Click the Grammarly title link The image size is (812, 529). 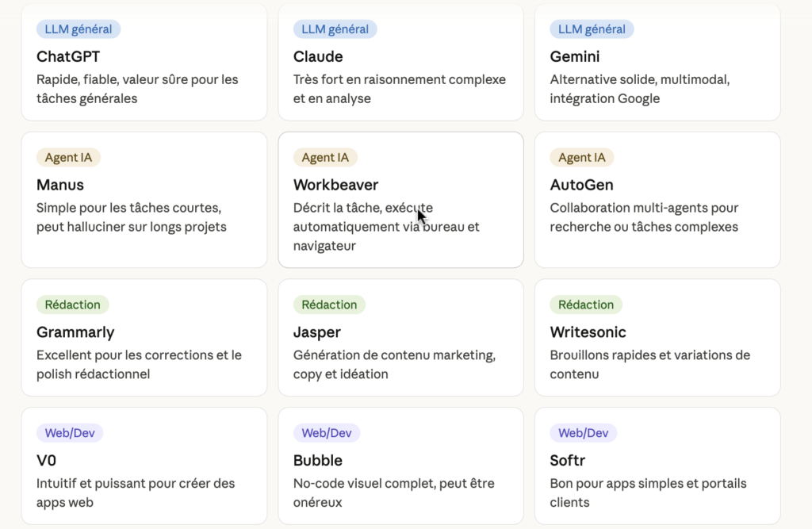coord(75,332)
